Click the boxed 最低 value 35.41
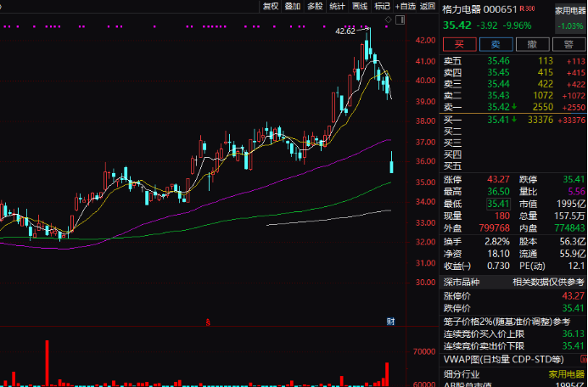The height and width of the screenshot is (387, 588). click(x=498, y=204)
